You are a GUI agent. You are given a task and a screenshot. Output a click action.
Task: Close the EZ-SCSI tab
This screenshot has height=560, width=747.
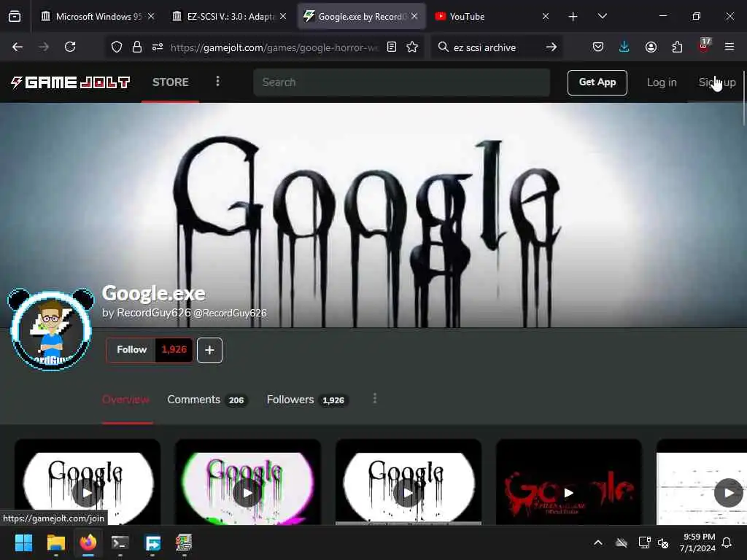click(283, 16)
